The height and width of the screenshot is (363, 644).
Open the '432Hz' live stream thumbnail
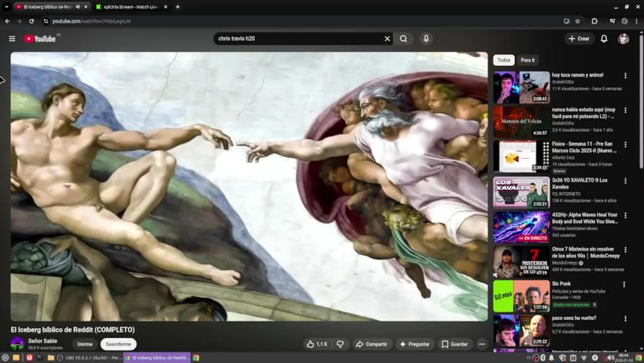click(x=521, y=227)
